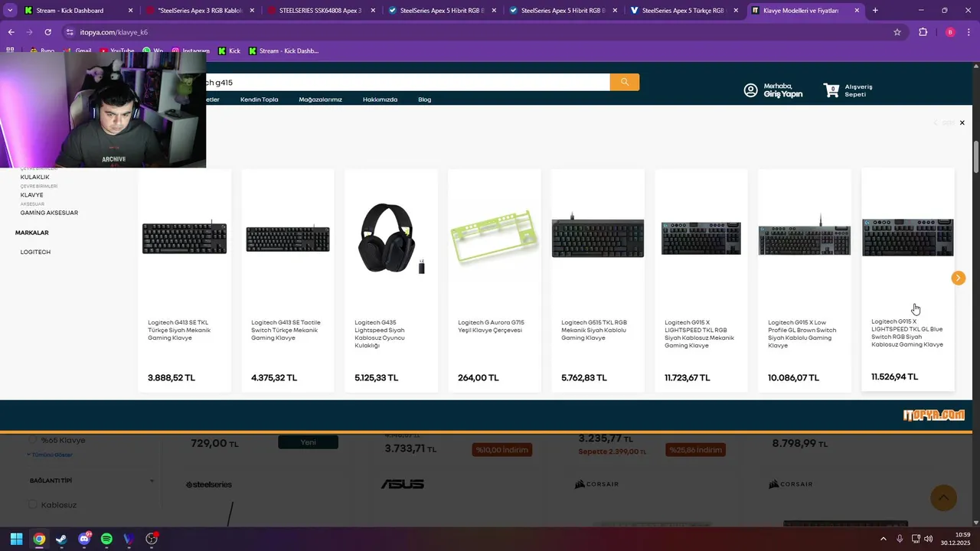
Task: Show next products with orange arrow
Action: [958, 278]
